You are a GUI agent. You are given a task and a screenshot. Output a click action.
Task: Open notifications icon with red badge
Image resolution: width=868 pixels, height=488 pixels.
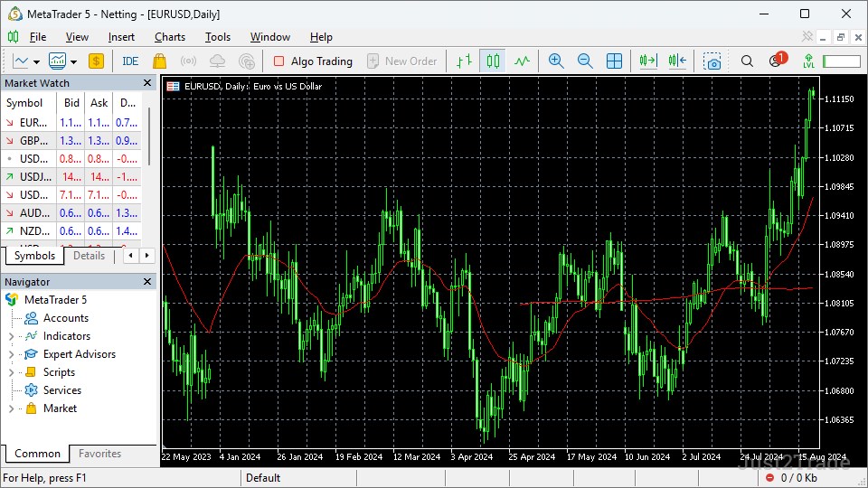point(777,60)
